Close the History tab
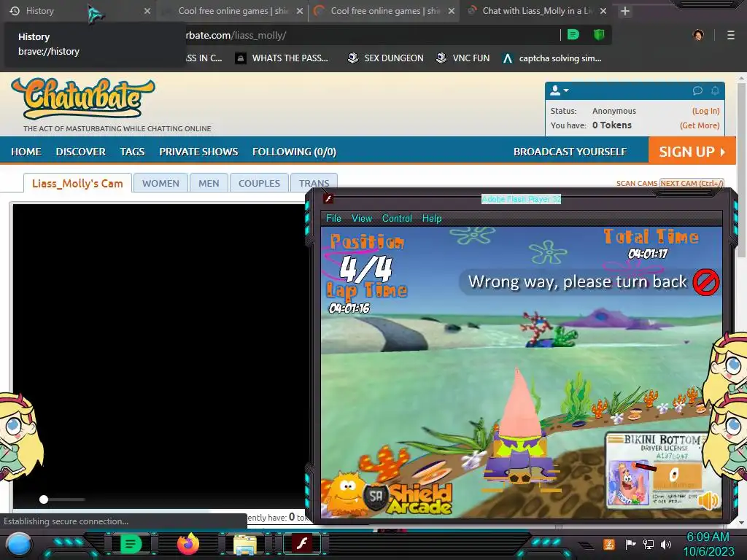Viewport: 747px width, 560px height. 147,11
